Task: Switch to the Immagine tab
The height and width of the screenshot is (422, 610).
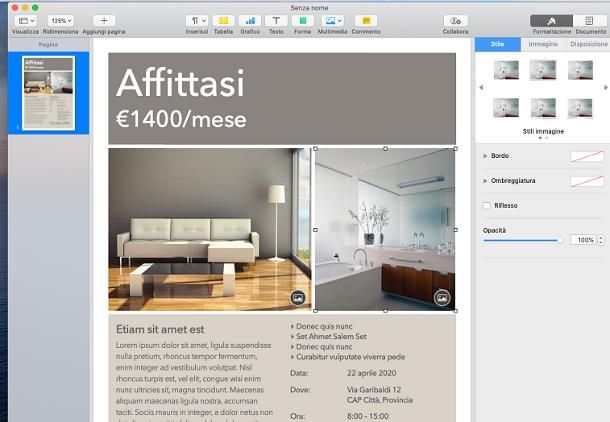Action: (x=543, y=44)
